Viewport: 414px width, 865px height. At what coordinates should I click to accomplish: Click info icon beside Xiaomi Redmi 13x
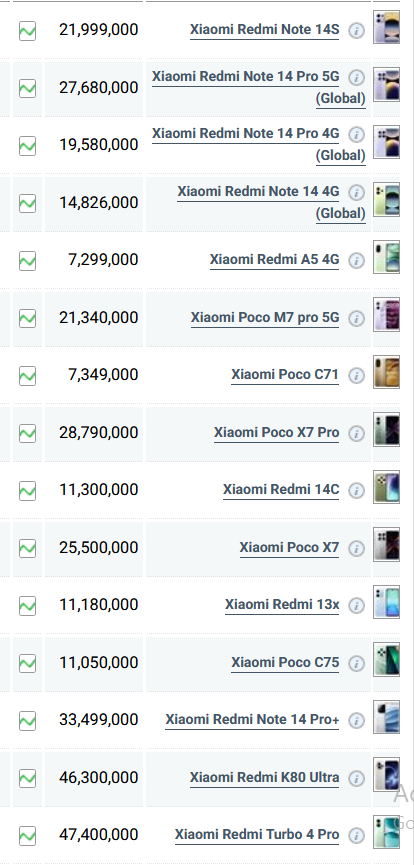tap(357, 606)
